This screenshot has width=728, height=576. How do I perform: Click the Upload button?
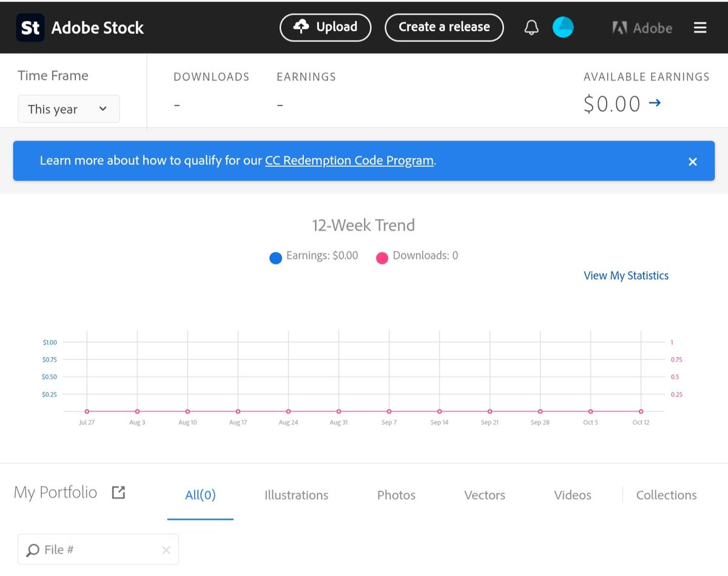325,27
